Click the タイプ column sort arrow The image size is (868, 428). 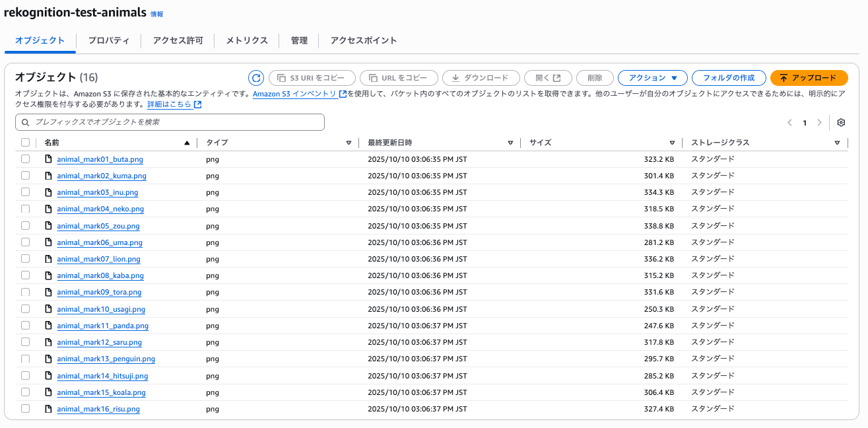[349, 143]
